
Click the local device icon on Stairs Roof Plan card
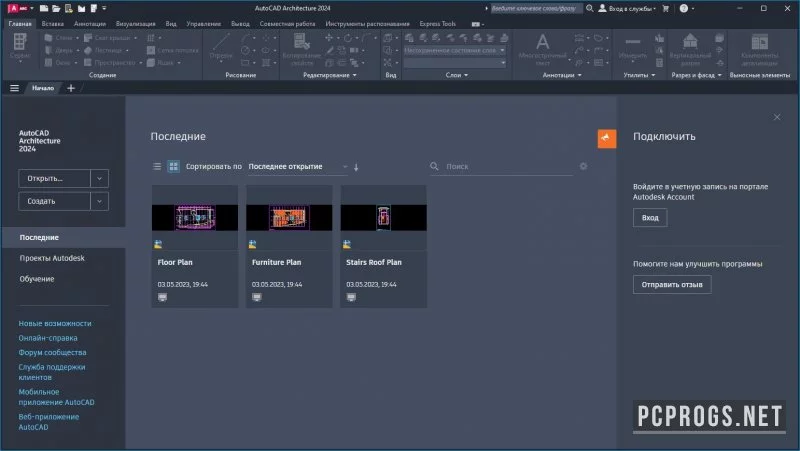pos(351,297)
